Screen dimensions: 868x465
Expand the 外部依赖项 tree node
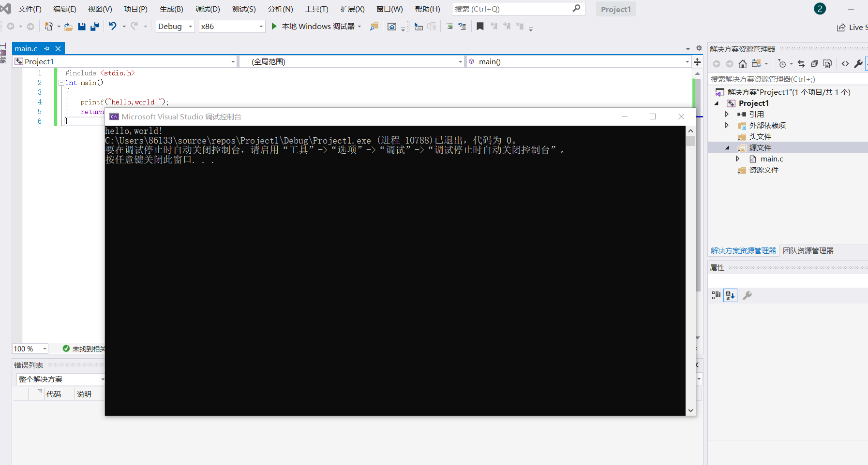(x=727, y=125)
